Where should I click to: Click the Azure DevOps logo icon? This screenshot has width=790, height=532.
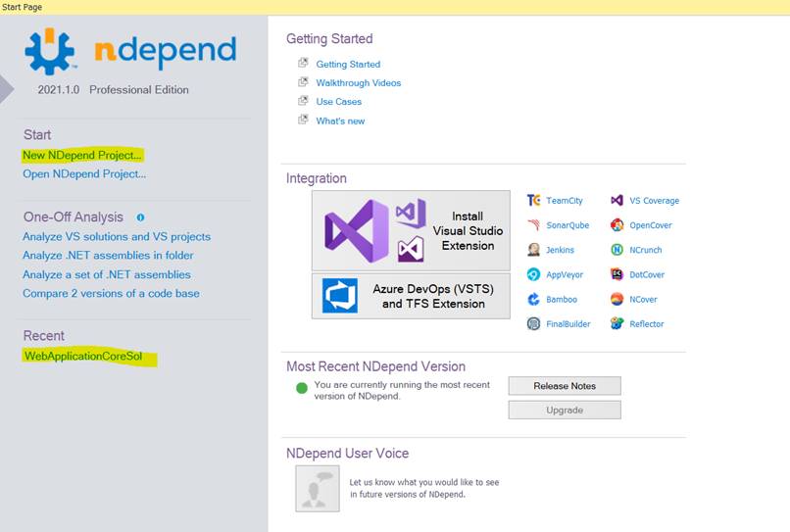(340, 296)
